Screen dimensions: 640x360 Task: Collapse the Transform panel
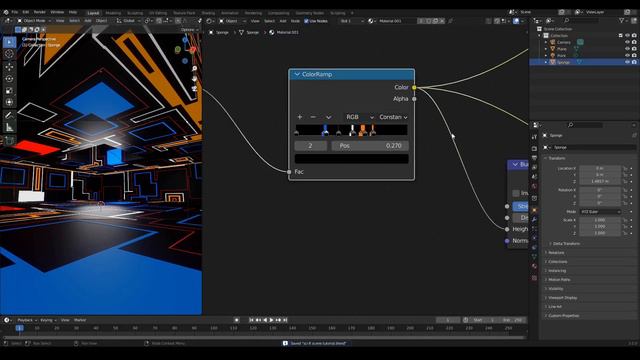click(556, 158)
